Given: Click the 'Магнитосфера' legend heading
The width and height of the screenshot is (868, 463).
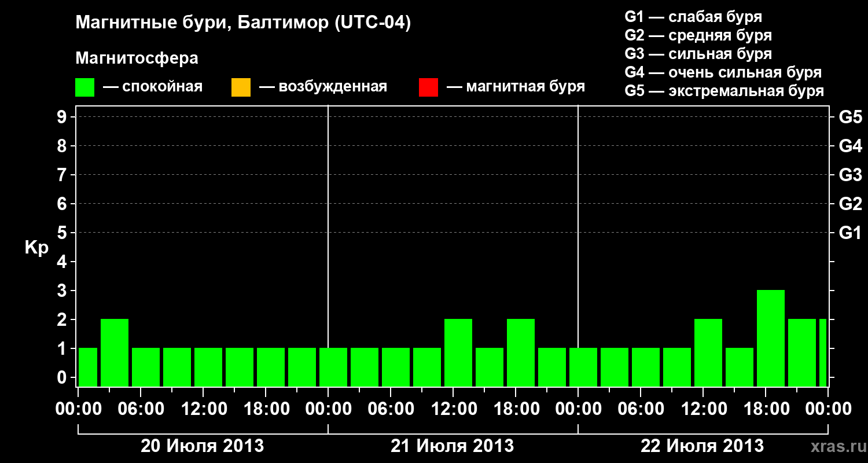Looking at the screenshot, I should [x=137, y=58].
